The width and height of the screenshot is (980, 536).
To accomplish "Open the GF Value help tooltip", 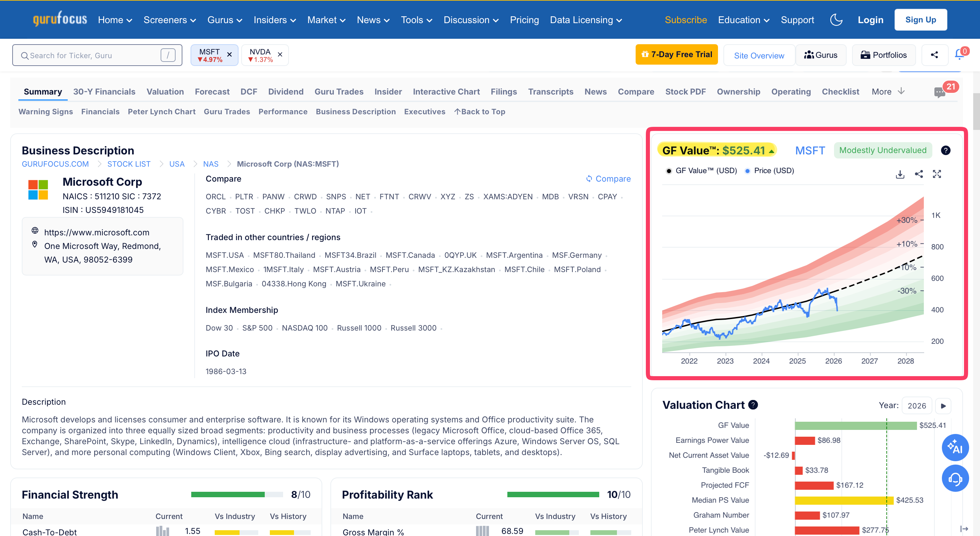I will pos(946,150).
